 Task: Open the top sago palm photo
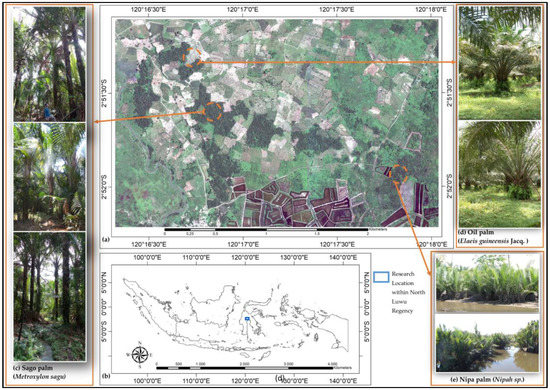point(49,64)
